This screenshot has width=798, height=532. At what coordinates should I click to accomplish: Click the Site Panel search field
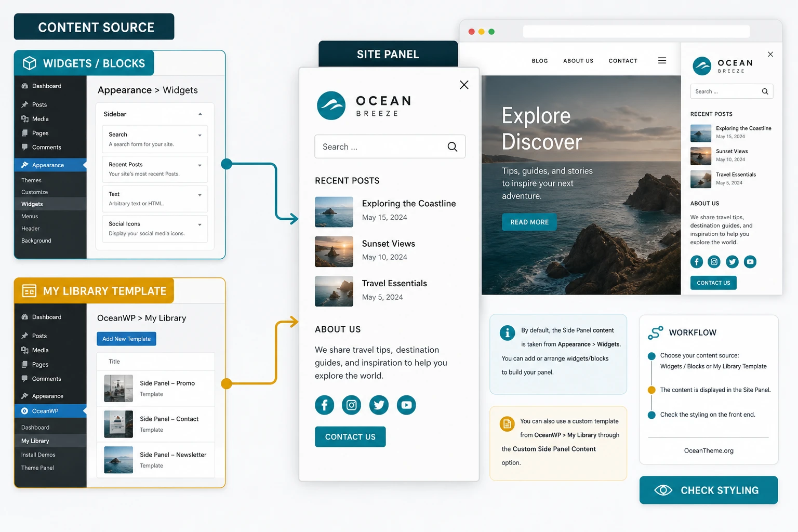pyautogui.click(x=390, y=147)
